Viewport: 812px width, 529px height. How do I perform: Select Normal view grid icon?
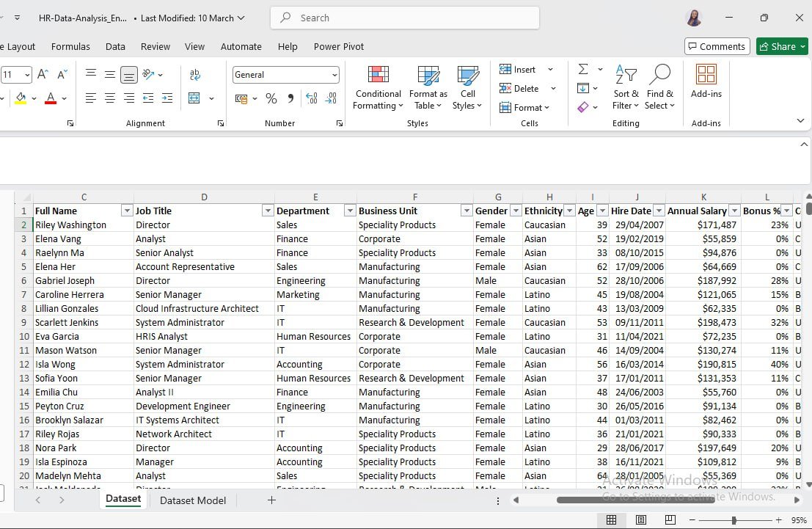click(611, 519)
